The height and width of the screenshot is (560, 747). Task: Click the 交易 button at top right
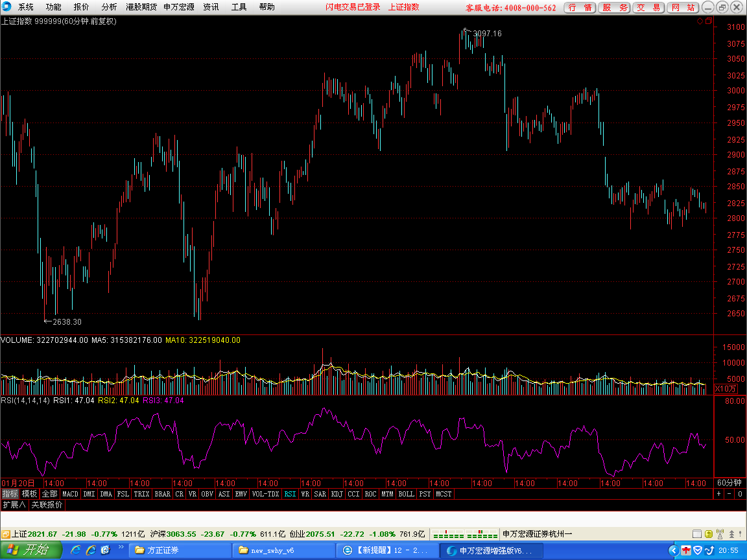(648, 8)
